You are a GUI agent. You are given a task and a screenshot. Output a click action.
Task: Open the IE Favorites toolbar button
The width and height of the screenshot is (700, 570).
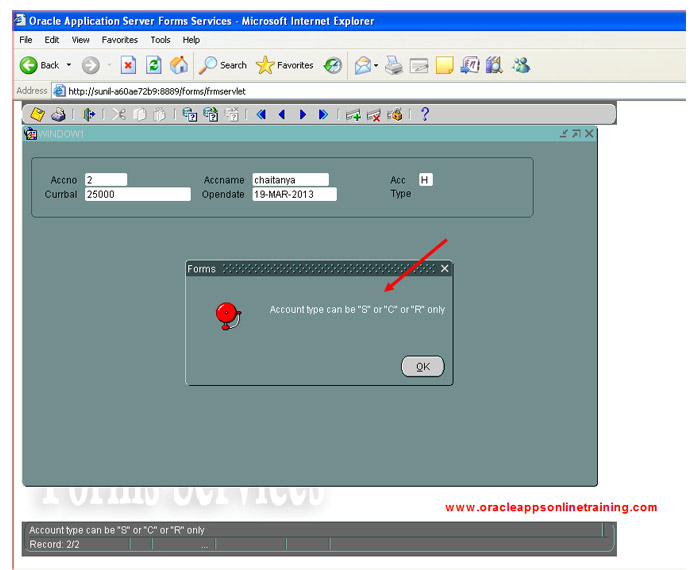tap(285, 65)
